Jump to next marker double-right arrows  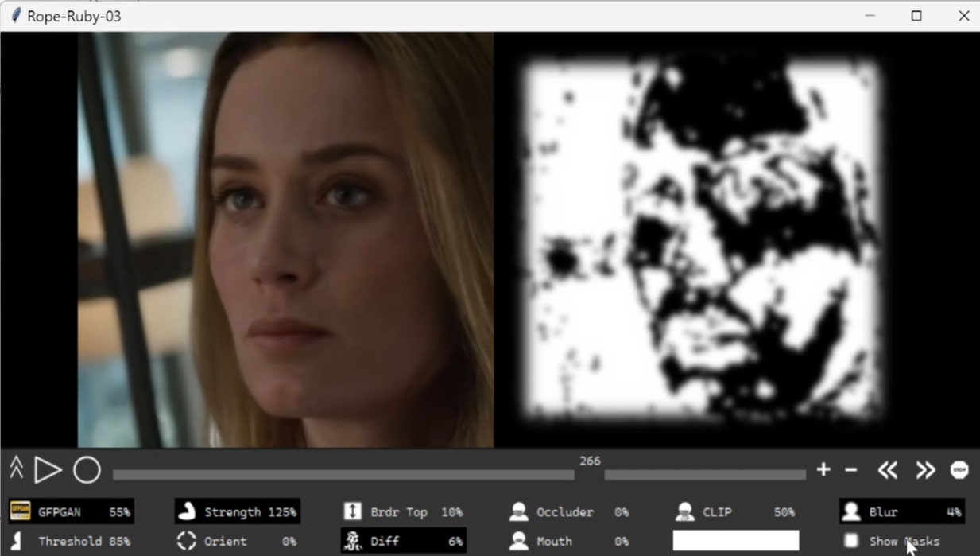(x=925, y=470)
